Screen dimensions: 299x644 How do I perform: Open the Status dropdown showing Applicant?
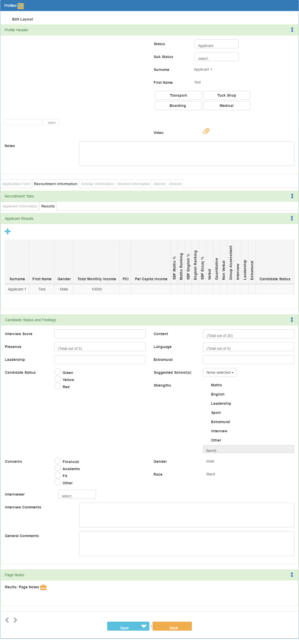click(x=217, y=44)
